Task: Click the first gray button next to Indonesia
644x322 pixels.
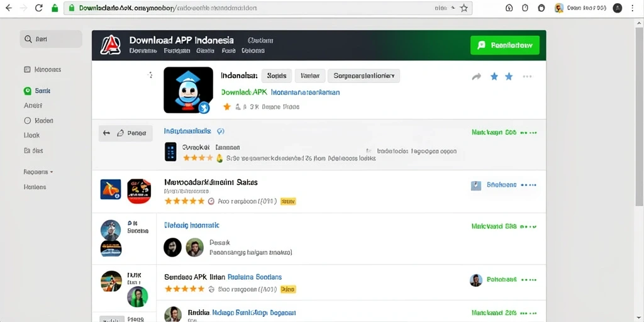Action: pyautogui.click(x=277, y=76)
